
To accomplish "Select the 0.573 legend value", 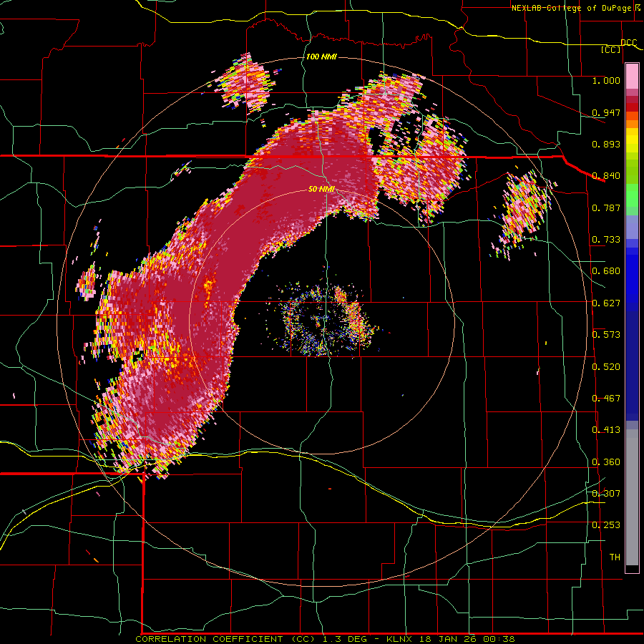I will point(606,335).
